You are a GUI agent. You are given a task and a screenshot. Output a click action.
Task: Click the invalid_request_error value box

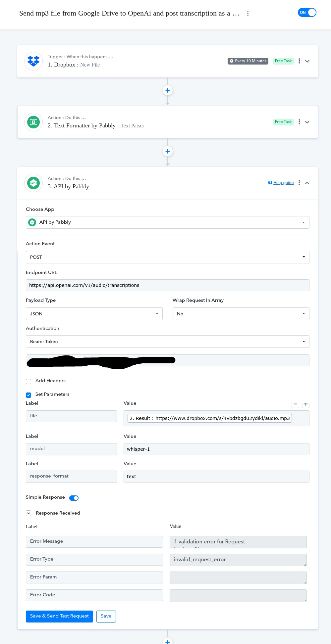(238, 560)
